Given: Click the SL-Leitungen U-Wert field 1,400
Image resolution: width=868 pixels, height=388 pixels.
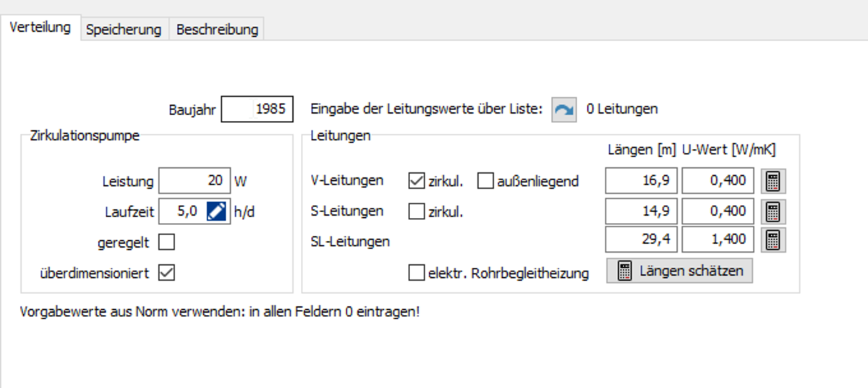Looking at the screenshot, I should tap(718, 240).
